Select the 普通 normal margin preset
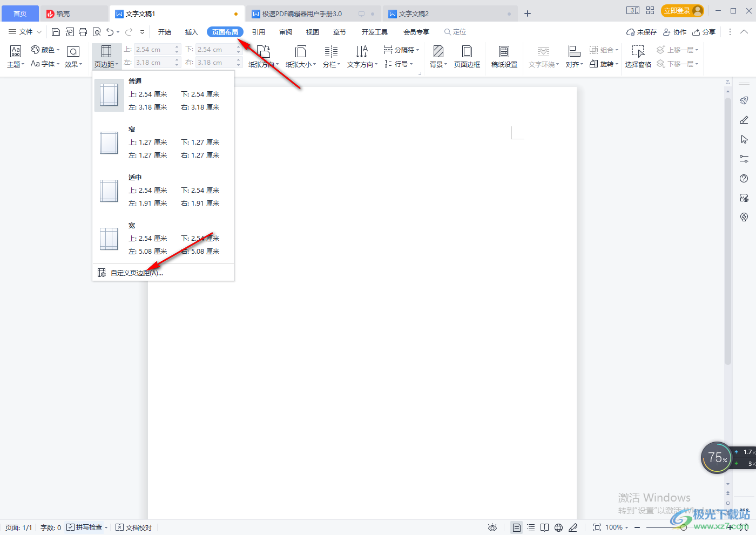The width and height of the screenshot is (756, 535). point(163,94)
